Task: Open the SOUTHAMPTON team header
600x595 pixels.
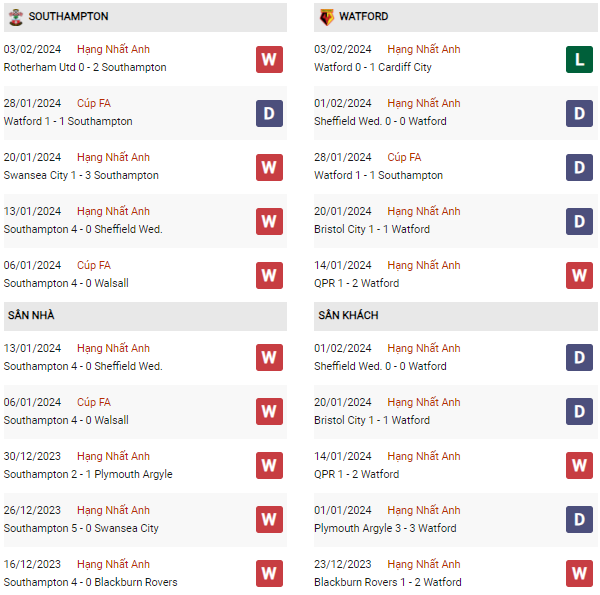Action: coord(69,17)
